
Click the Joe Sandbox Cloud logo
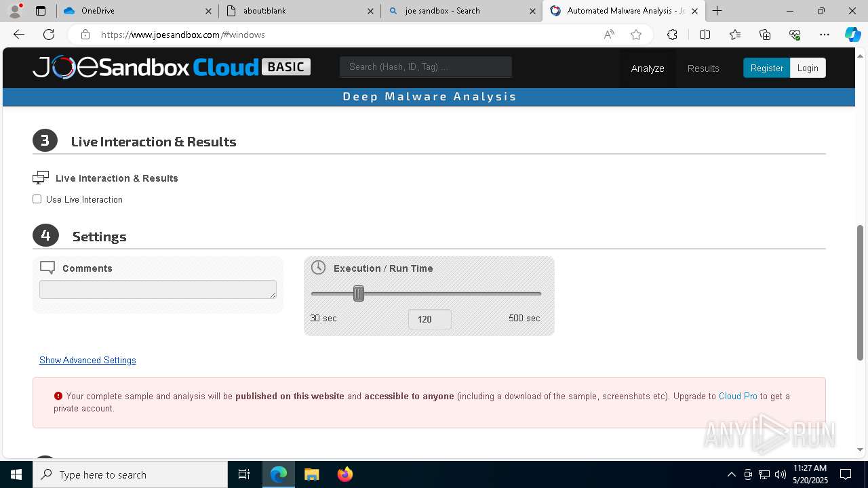click(172, 67)
